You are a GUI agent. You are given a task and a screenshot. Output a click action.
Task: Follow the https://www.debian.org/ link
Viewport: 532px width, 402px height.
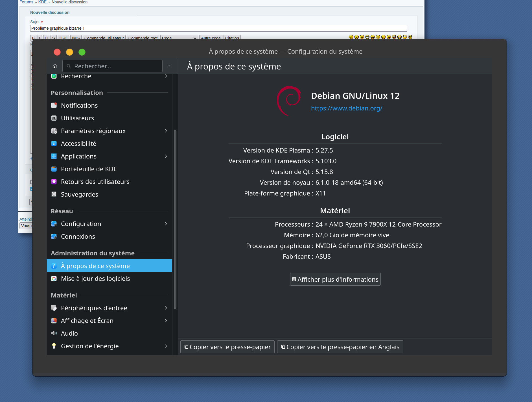coord(346,108)
